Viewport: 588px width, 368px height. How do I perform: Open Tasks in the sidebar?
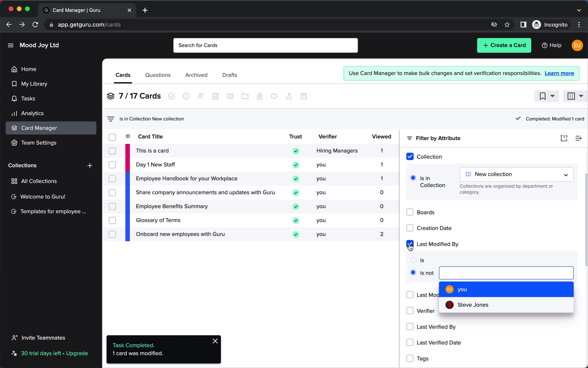[x=51, y=99]
